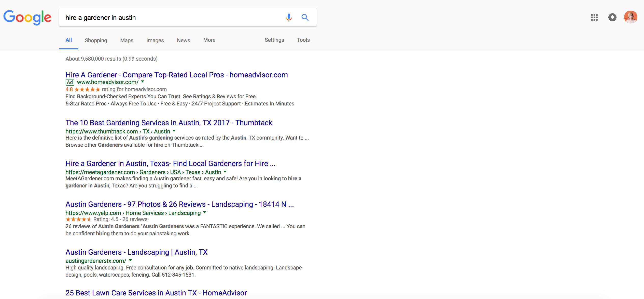Click the blue search magnifier icon
The height and width of the screenshot is (299, 644).
click(305, 17)
